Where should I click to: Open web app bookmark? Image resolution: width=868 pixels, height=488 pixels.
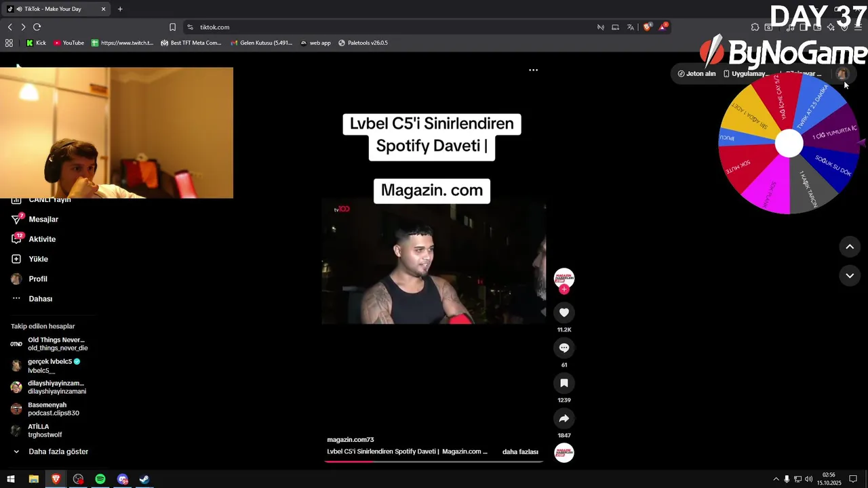pyautogui.click(x=315, y=43)
